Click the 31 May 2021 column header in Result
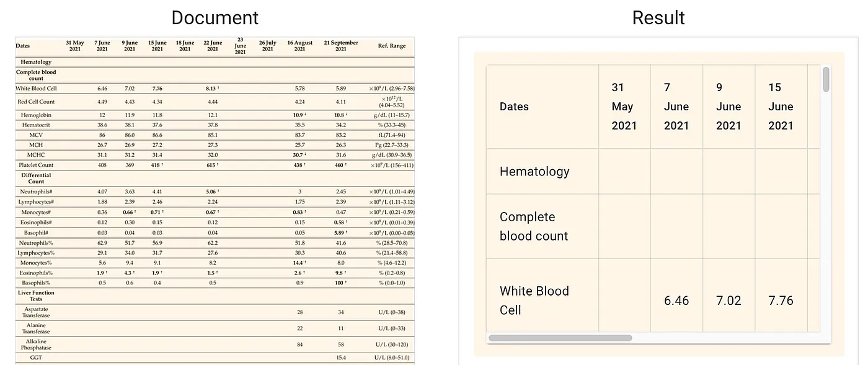868x365 pixels. tap(622, 107)
